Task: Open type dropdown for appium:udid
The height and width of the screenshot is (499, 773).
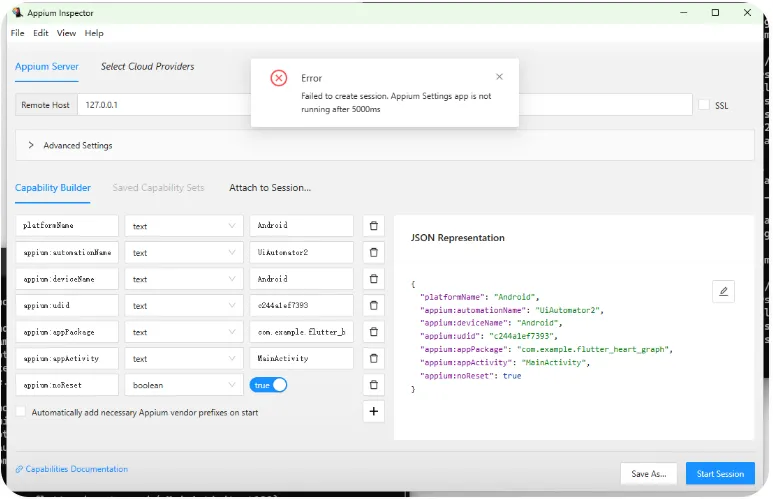Action: coord(183,306)
